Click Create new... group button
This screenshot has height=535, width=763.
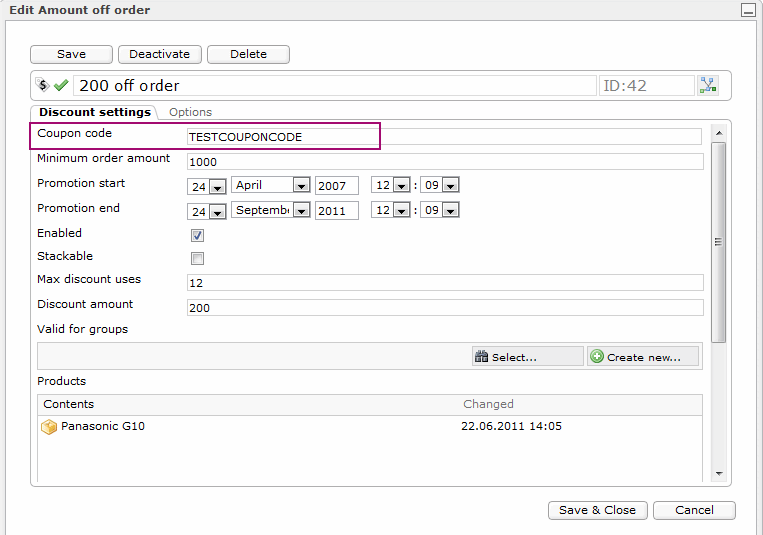[x=642, y=357]
